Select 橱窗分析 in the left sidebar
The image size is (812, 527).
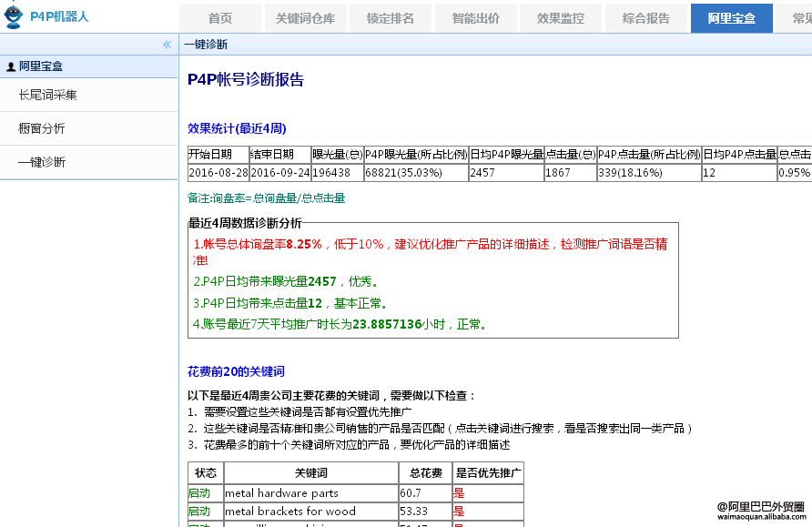pos(42,128)
